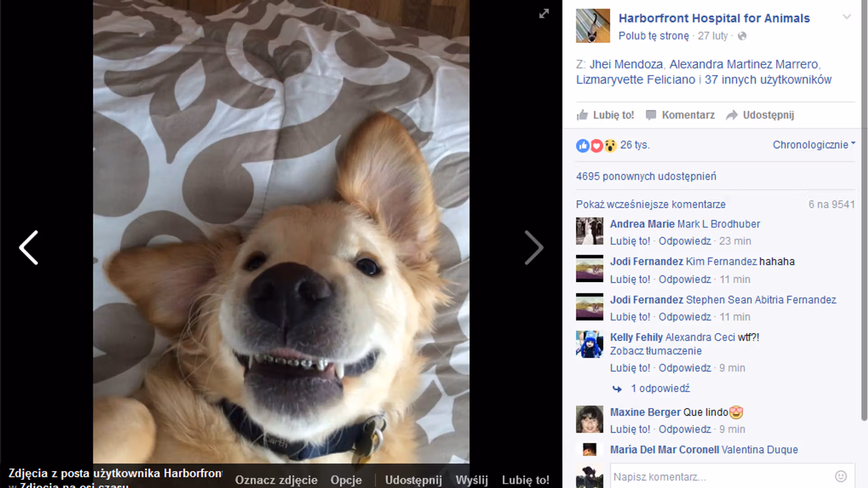Show earlier comments with Pokaż wcześniejsze komentarze

coord(651,205)
